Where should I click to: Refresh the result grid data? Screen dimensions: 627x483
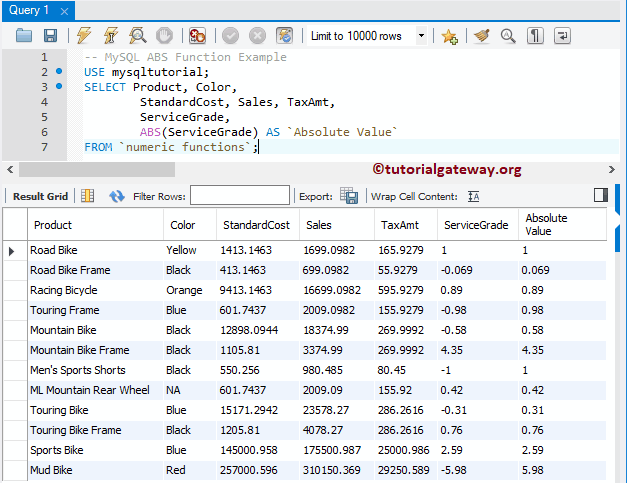coord(117,196)
